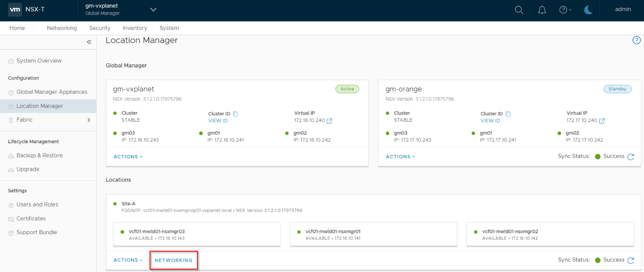The image size is (644, 272).
Task: Click the gm-vxplanet card title
Action: 134,89
